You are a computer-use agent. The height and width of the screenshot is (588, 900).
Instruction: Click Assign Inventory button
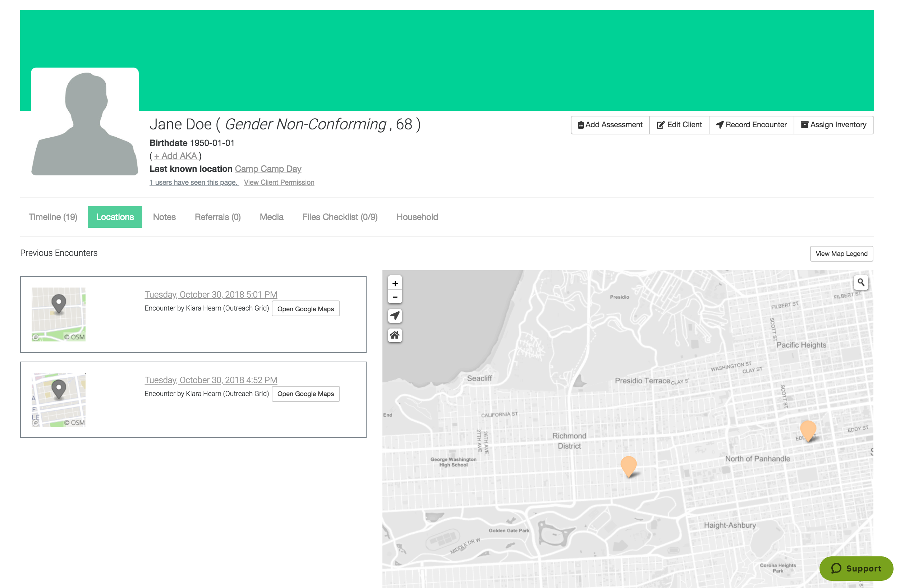(834, 125)
